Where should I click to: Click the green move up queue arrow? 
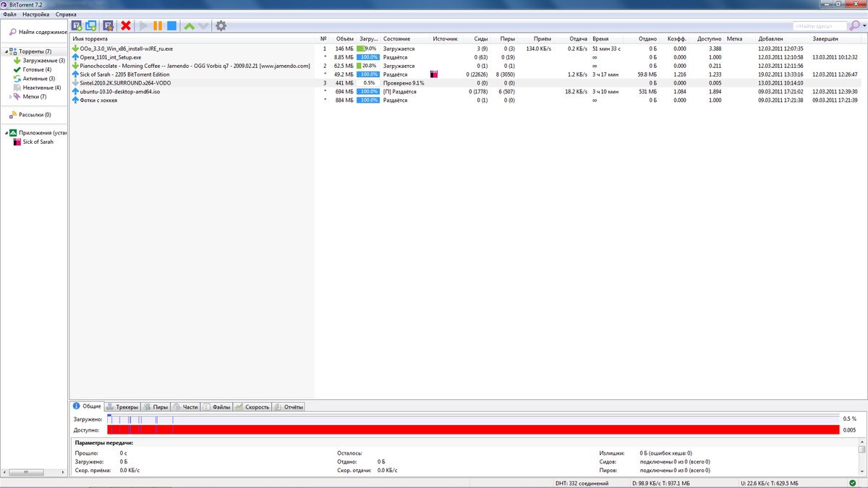[190, 26]
